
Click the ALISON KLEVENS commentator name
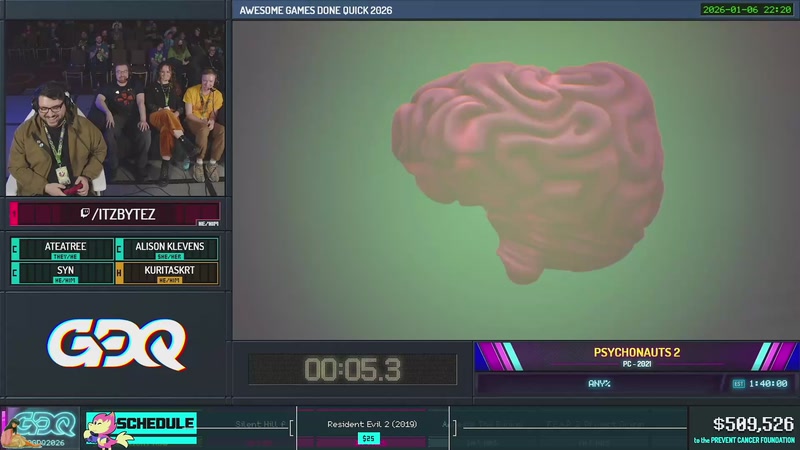tap(169, 246)
